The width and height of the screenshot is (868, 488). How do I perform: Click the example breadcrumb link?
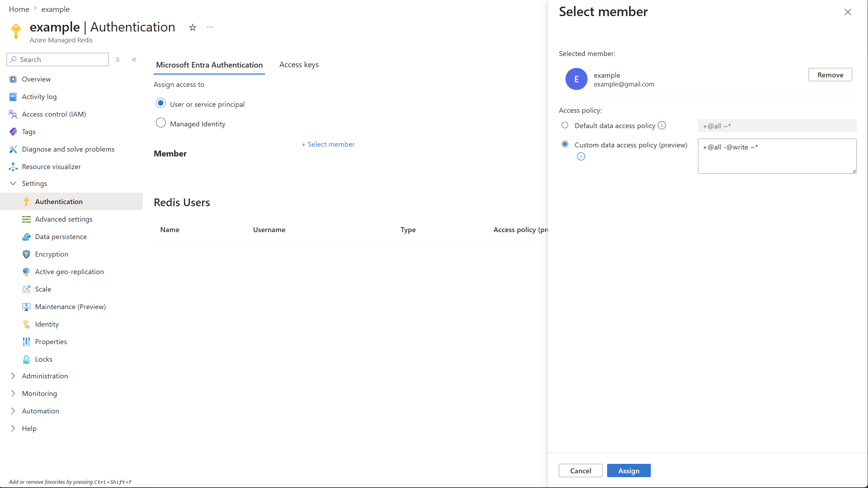tap(56, 9)
